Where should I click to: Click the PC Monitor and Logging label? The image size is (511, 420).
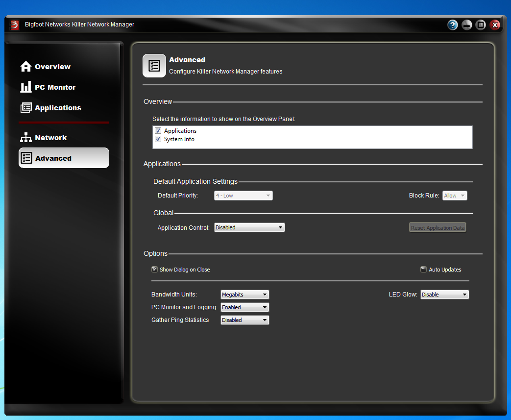point(184,307)
